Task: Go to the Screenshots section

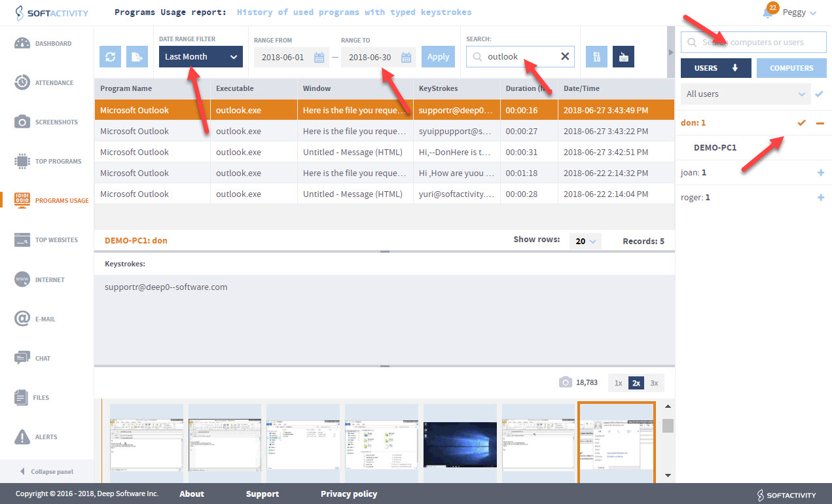Action: pos(46,122)
